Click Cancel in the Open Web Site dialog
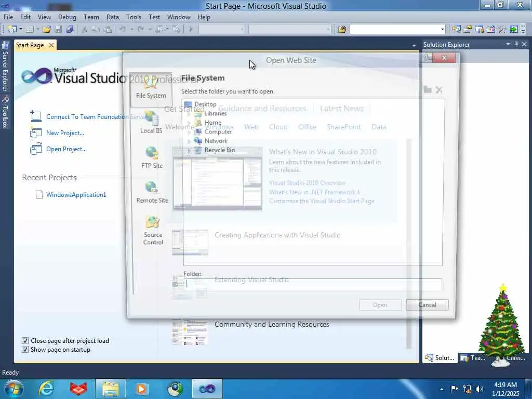 click(427, 305)
